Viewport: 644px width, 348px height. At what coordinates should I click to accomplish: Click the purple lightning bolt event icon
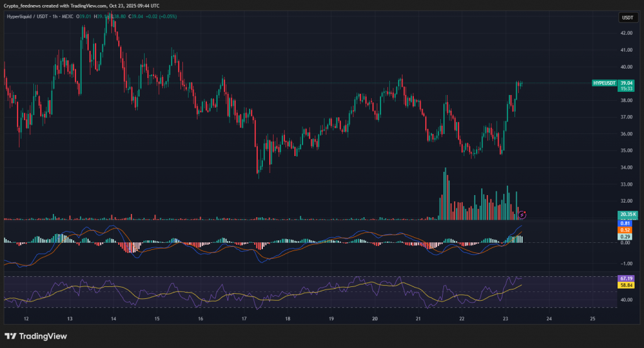tap(521, 215)
